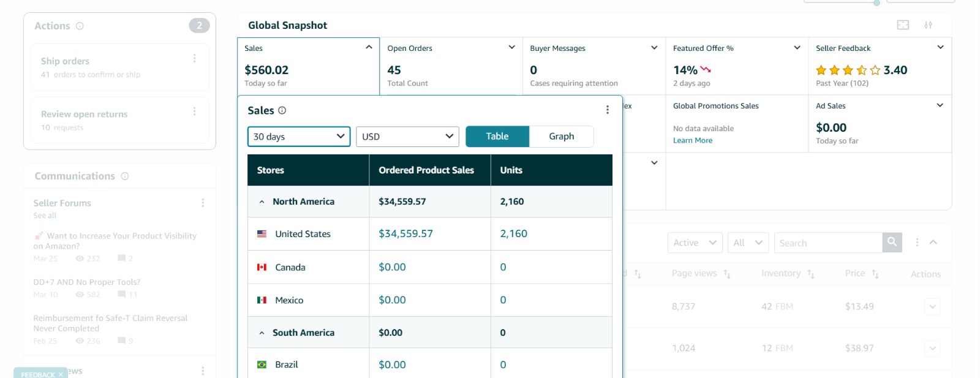Open the 30 days time range dropdown
Screen dimensions: 980x378
(298, 136)
